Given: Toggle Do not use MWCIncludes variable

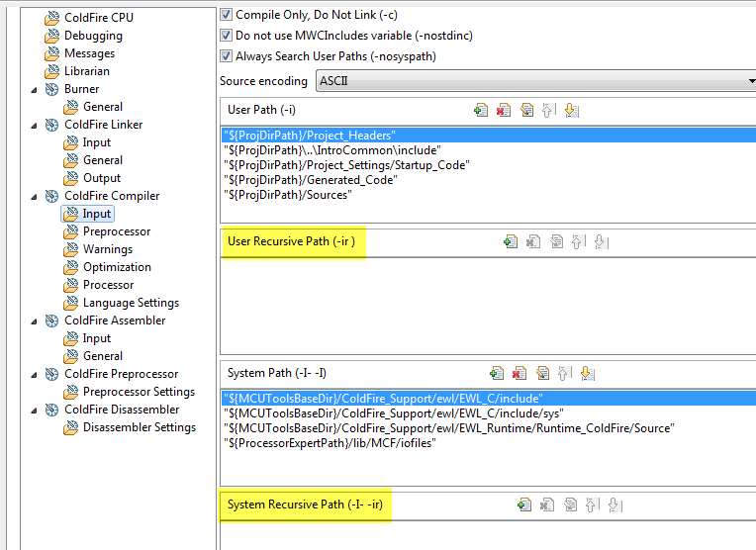Looking at the screenshot, I should (x=227, y=36).
